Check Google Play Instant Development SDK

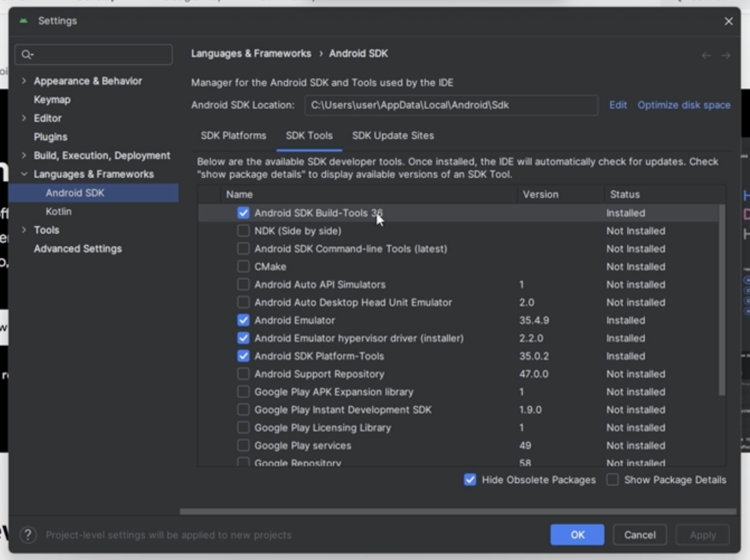[243, 410]
